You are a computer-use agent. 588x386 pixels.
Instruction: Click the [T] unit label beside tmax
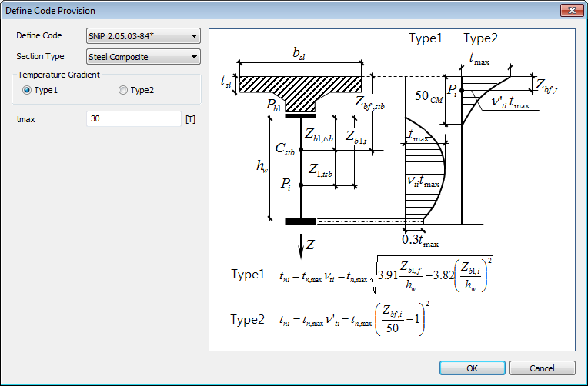click(191, 119)
